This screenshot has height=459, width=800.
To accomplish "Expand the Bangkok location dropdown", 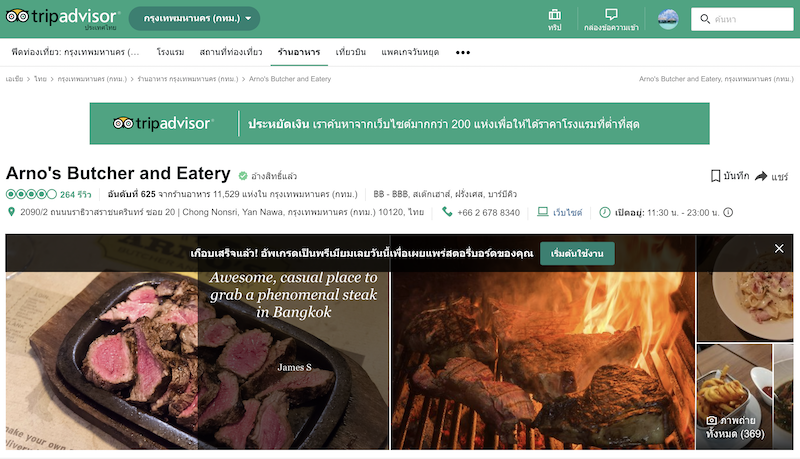I will 194,18.
